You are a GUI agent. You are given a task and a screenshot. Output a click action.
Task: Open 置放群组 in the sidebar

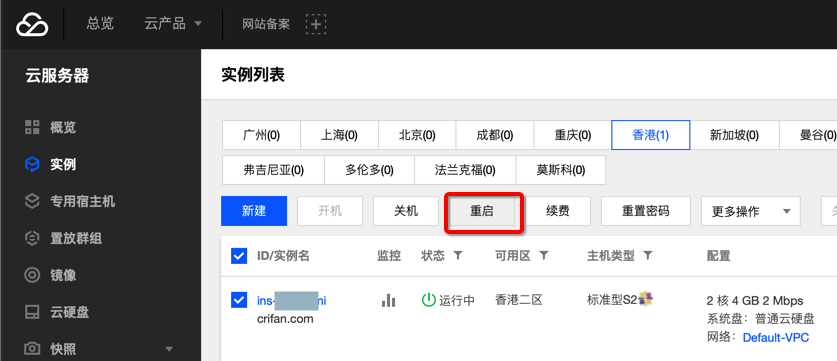[x=76, y=238]
